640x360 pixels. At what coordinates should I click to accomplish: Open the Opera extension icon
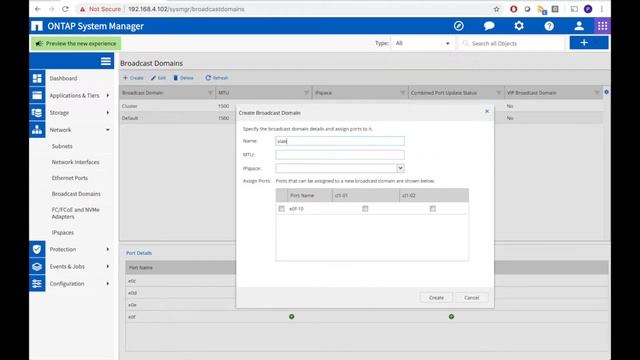coord(513,9)
